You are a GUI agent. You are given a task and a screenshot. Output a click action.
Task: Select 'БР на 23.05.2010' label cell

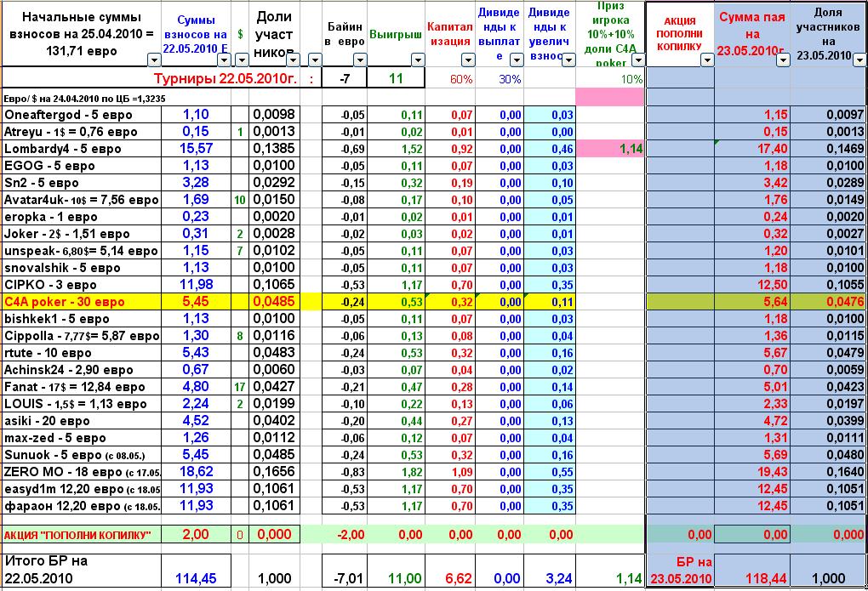[680, 570]
